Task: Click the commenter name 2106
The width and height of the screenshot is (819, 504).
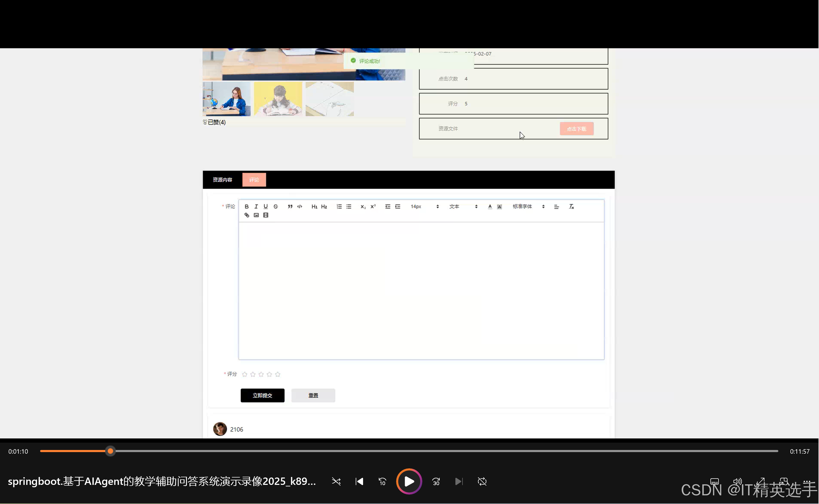Action: [x=236, y=429]
